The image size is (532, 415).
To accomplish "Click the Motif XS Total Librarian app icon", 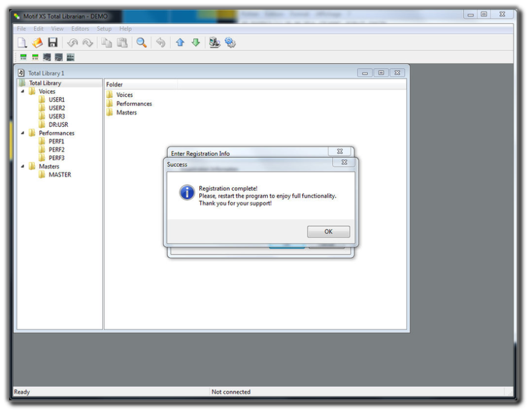I will tap(16, 16).
